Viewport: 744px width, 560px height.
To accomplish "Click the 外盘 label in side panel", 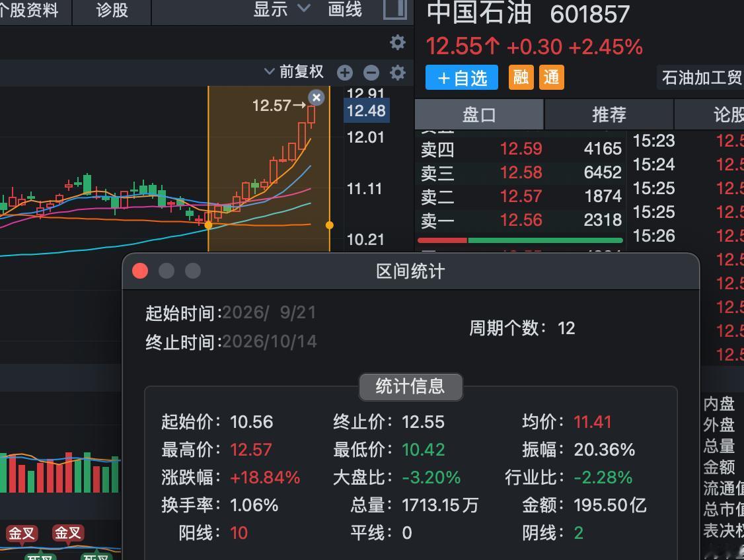I will coord(719,425).
